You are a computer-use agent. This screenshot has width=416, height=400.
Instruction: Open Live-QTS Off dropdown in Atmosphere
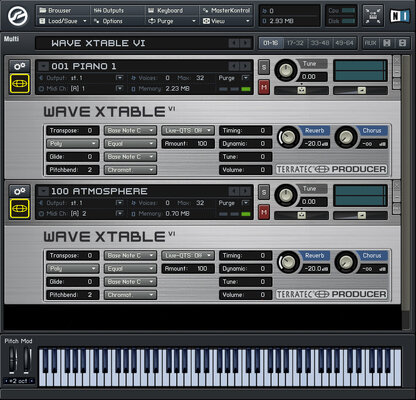(x=188, y=255)
